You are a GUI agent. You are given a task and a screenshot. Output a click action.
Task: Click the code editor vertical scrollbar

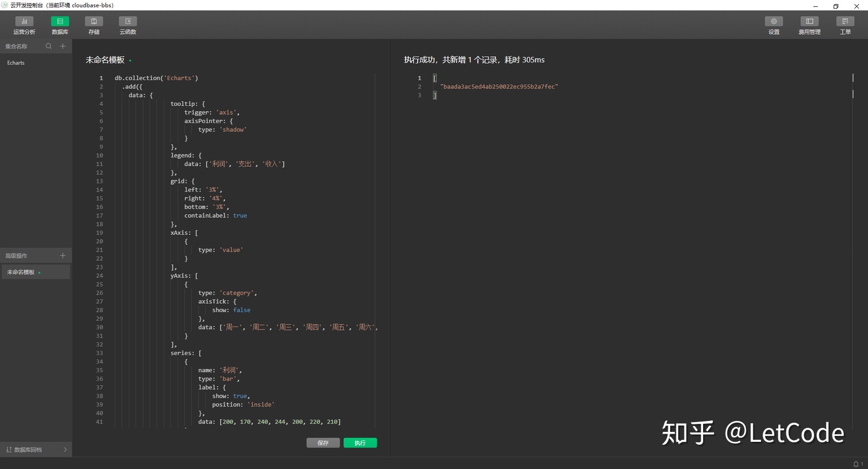point(375,250)
